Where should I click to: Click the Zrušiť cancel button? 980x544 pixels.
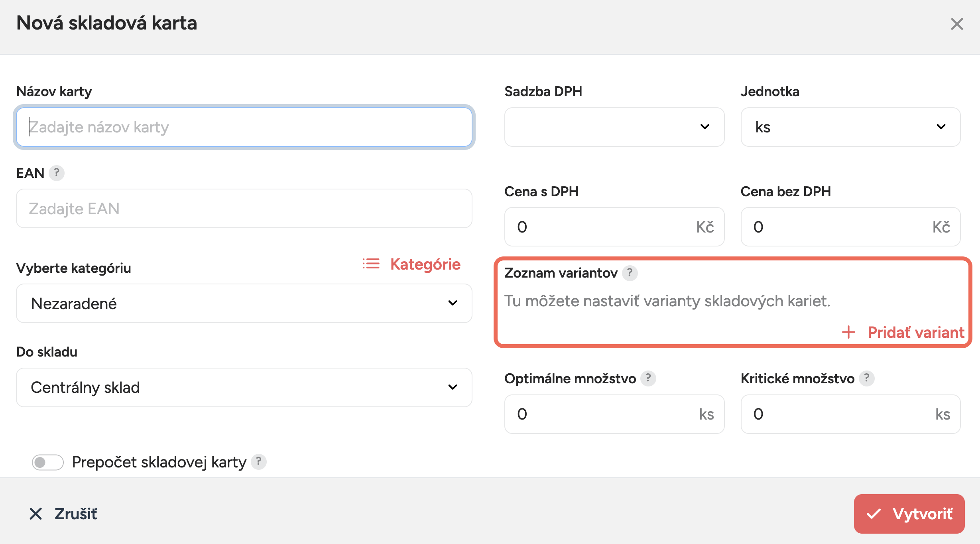[64, 514]
